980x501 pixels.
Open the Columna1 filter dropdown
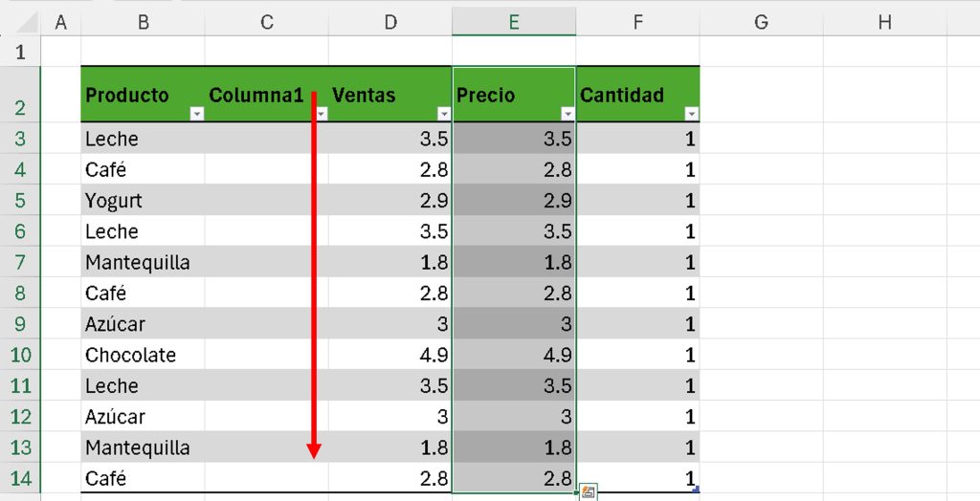click(322, 114)
